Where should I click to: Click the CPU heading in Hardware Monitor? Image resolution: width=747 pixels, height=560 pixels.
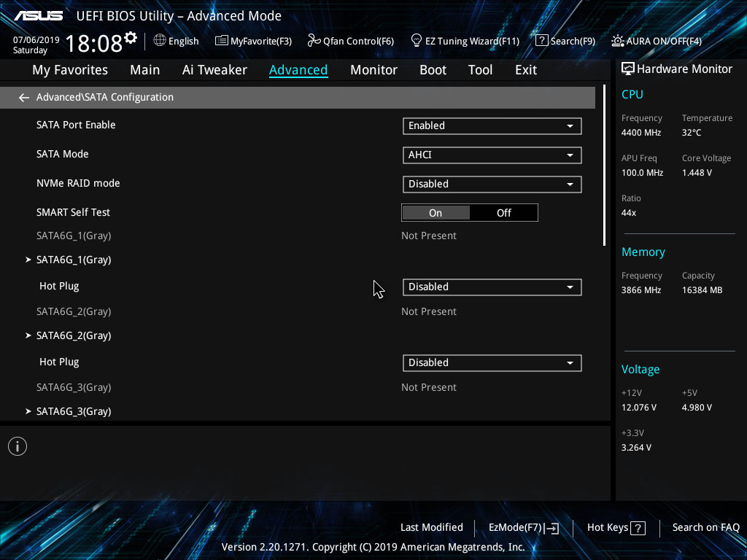pos(632,94)
